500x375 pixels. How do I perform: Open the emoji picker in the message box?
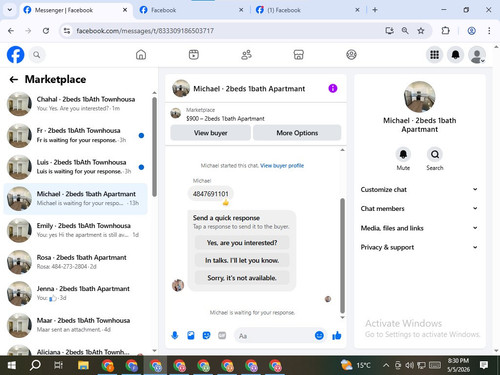tap(319, 335)
